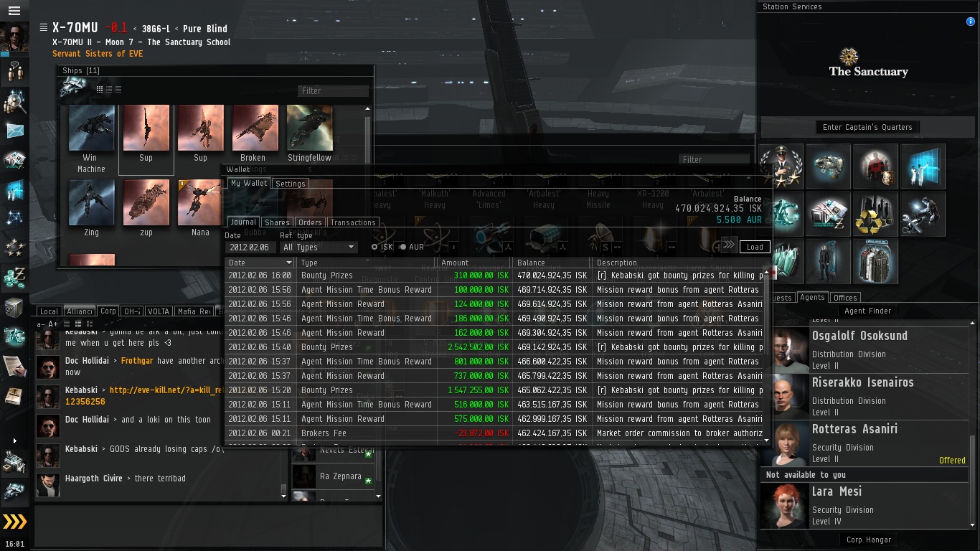Open Ship hangar icon in Neocom

[14, 491]
